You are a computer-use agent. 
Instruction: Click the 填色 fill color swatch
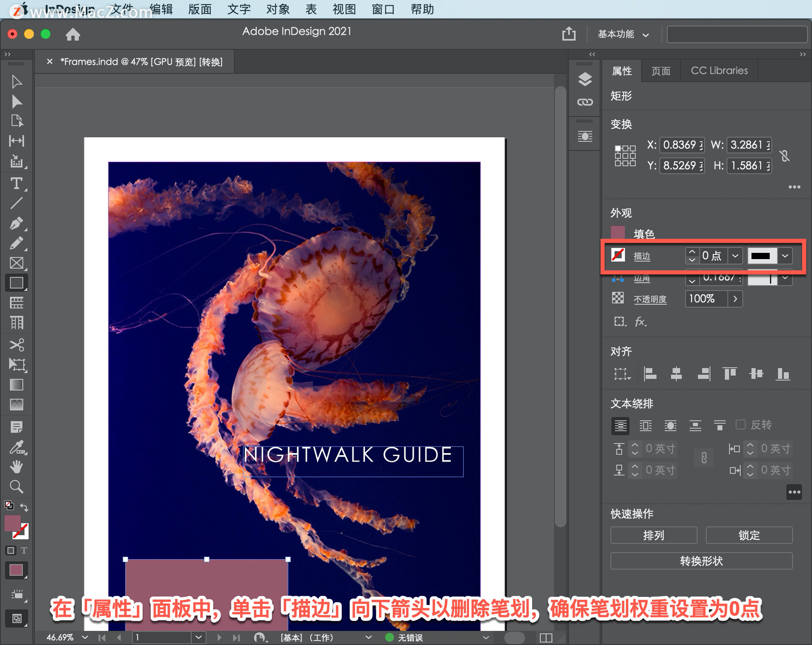coord(618,233)
